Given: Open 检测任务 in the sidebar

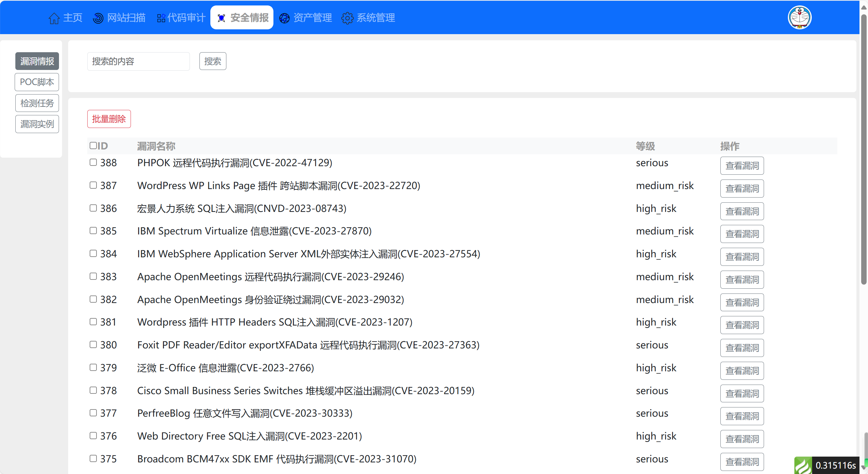Looking at the screenshot, I should pos(37,103).
